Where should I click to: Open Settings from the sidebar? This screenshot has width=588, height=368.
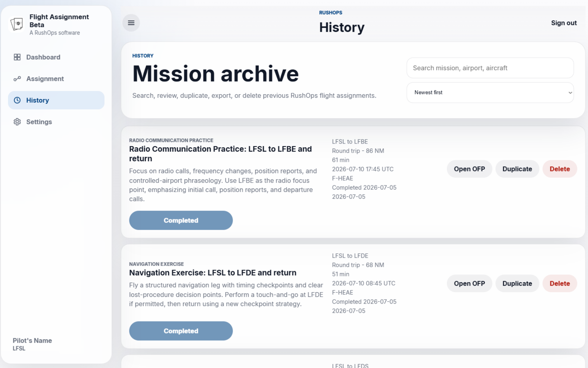click(56, 122)
